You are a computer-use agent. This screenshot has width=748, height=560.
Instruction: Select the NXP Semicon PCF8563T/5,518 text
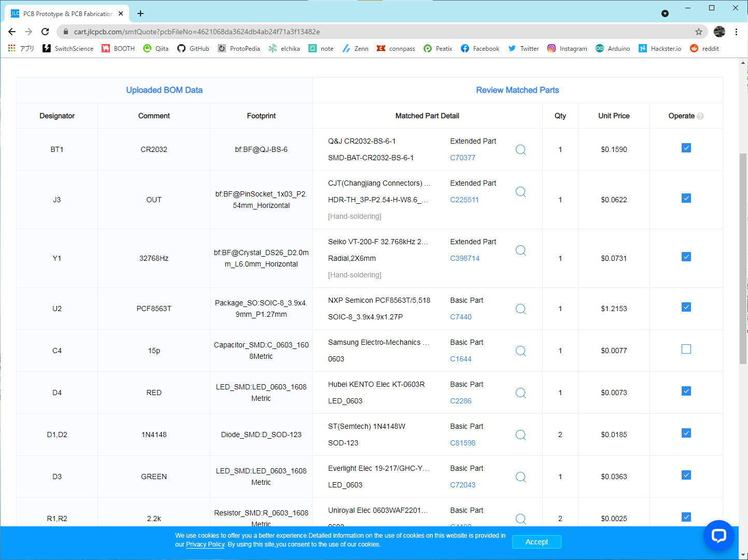[x=379, y=300]
